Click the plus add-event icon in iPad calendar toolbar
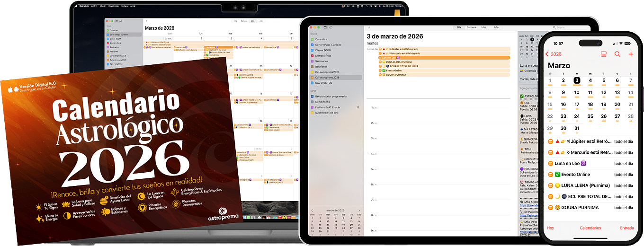Screen dimensions: 644x246 (368, 27)
